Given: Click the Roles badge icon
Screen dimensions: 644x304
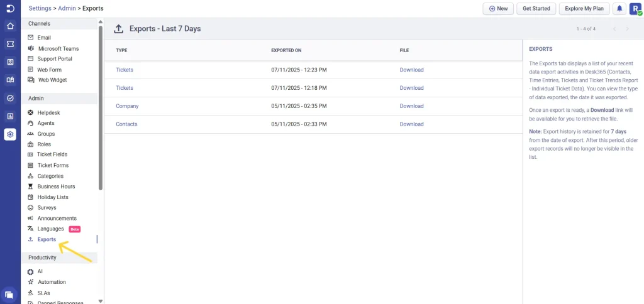Looking at the screenshot, I should click(x=30, y=144).
